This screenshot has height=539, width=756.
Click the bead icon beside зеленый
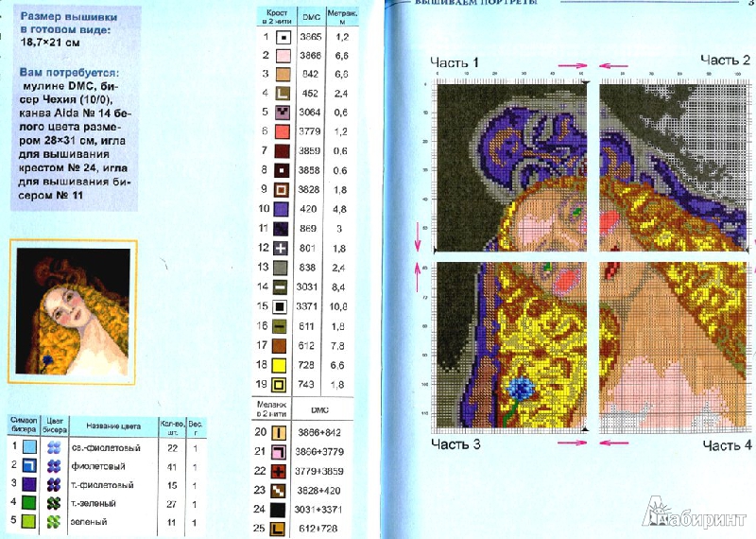[x=54, y=522]
